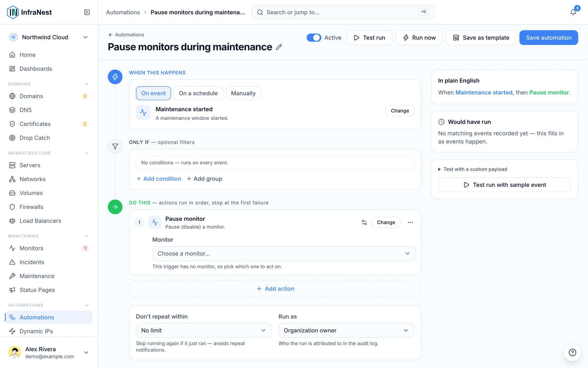Click Add condition link
Image resolution: width=588 pixels, height=368 pixels.
(159, 179)
